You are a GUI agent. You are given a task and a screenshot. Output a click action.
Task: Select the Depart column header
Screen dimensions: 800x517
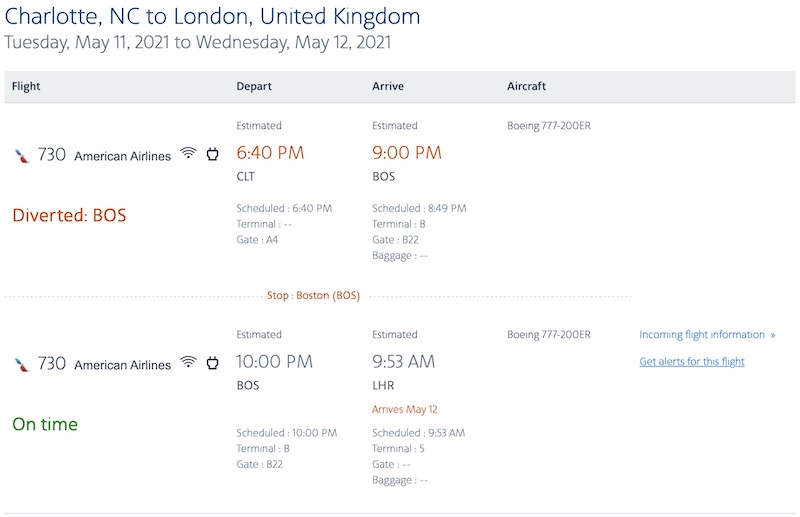pyautogui.click(x=254, y=86)
